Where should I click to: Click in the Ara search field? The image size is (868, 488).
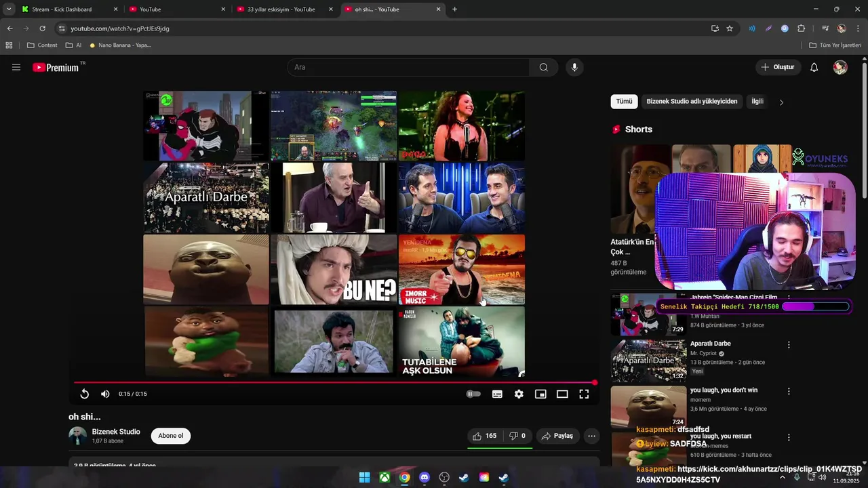point(408,67)
